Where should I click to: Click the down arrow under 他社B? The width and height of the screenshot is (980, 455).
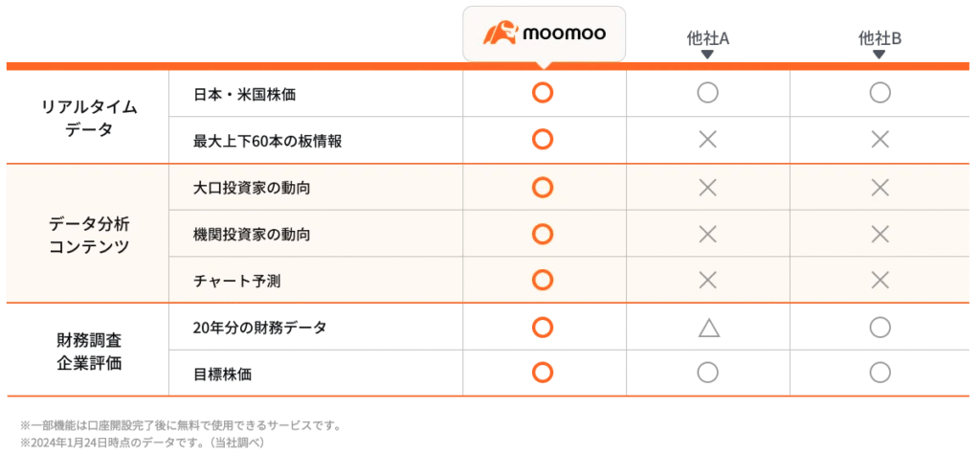click(880, 55)
